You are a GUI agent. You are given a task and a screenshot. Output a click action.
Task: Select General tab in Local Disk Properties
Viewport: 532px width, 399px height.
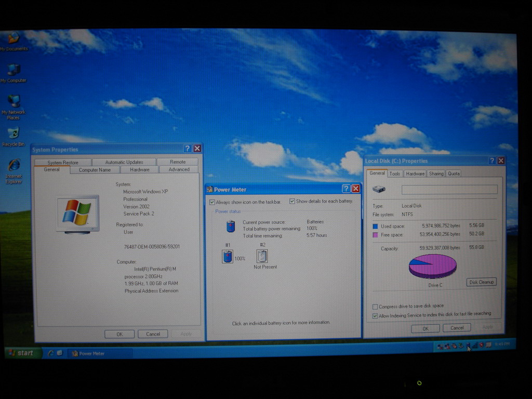pos(377,173)
